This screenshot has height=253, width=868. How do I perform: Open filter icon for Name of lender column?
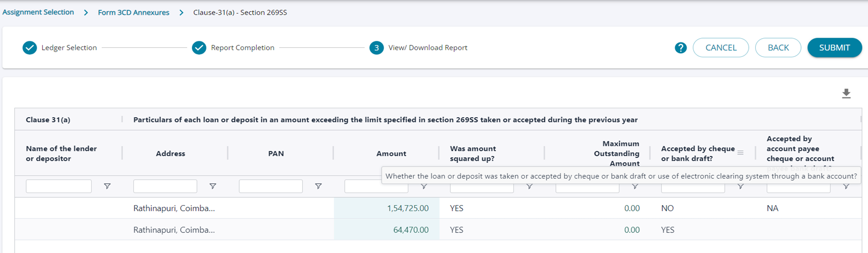click(x=107, y=186)
